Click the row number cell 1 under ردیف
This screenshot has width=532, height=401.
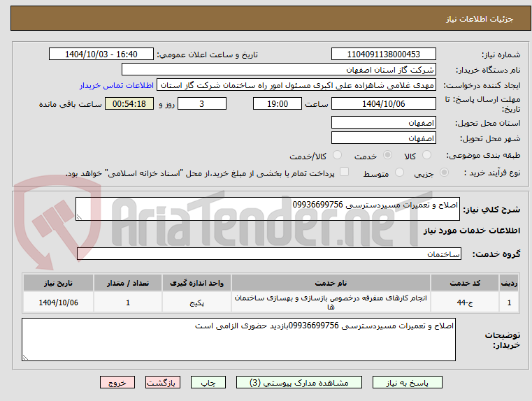tap(509, 302)
